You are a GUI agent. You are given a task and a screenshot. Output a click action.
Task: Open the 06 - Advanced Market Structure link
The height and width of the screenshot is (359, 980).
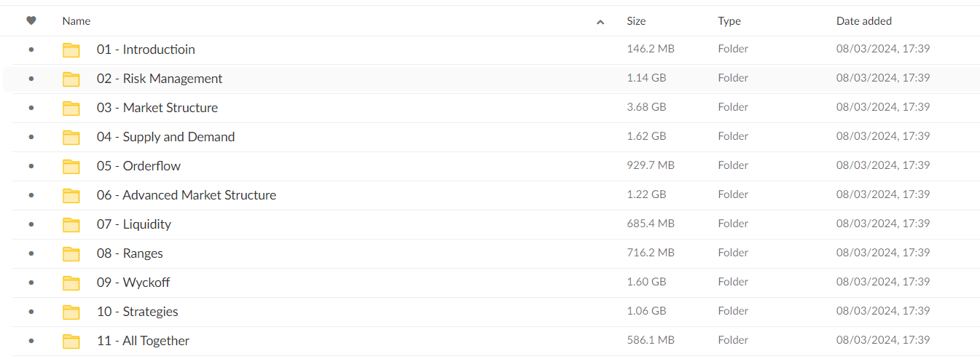tap(187, 195)
